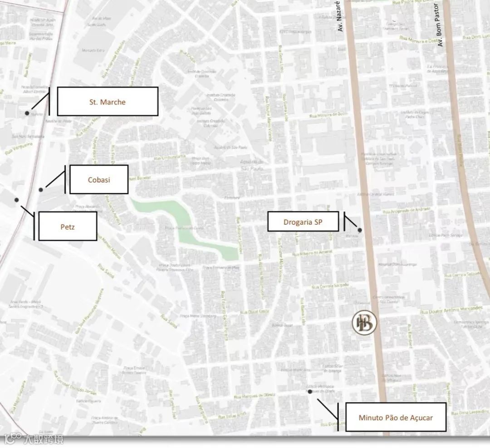This screenshot has height=448, width=490.
Task: Click the Rua Olival Costa street label
Action: (x=255, y=312)
